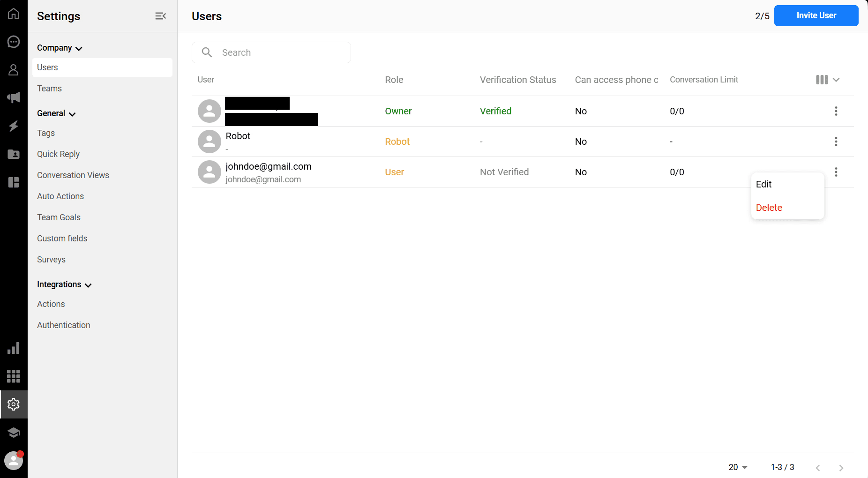Open the column visibility selector
Viewport: 868px width, 478px height.
[x=827, y=80]
